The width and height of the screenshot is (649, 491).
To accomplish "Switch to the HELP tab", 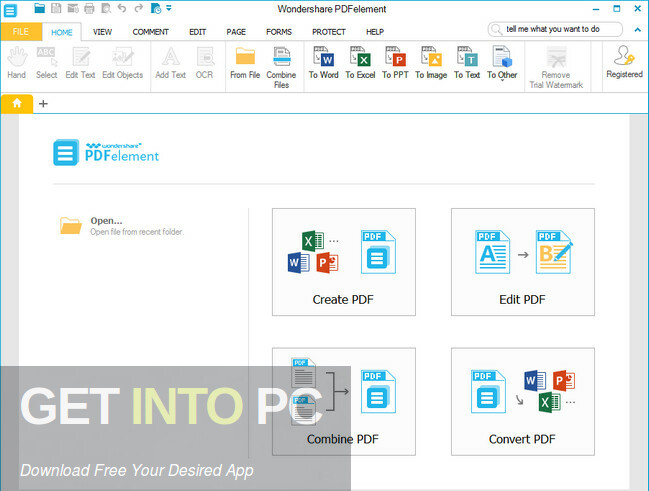I will (375, 32).
